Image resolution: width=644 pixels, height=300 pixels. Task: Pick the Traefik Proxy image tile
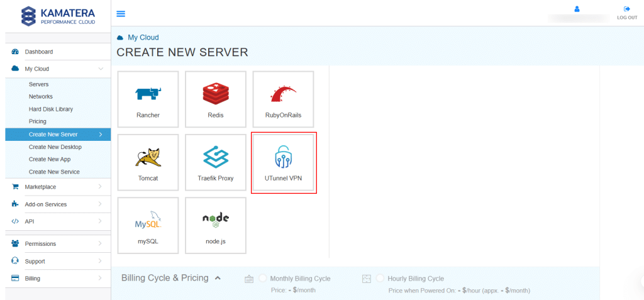tap(216, 162)
